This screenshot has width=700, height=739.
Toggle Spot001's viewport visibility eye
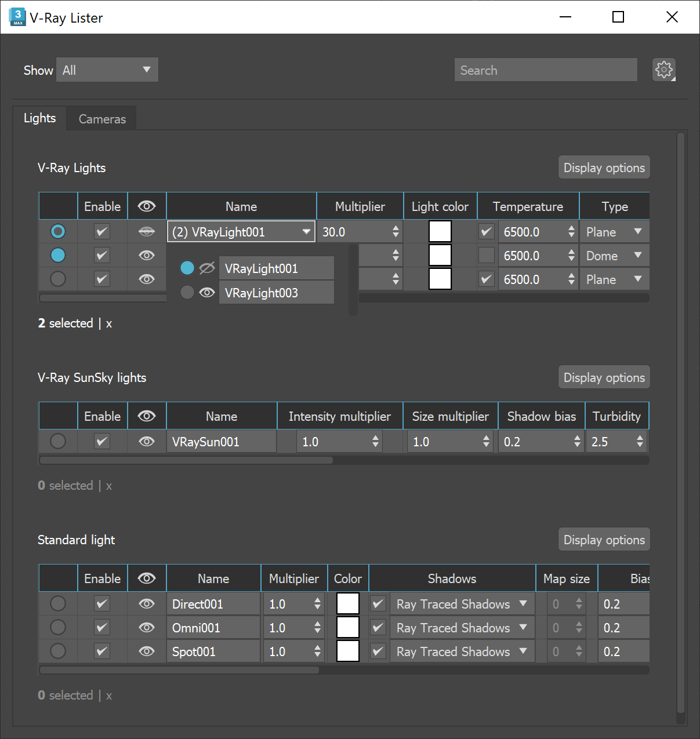click(x=146, y=651)
